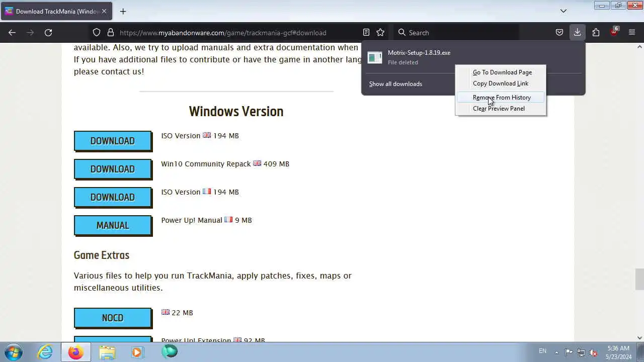644x362 pixels.
Task: Click the NOCD download button
Action: (x=113, y=318)
